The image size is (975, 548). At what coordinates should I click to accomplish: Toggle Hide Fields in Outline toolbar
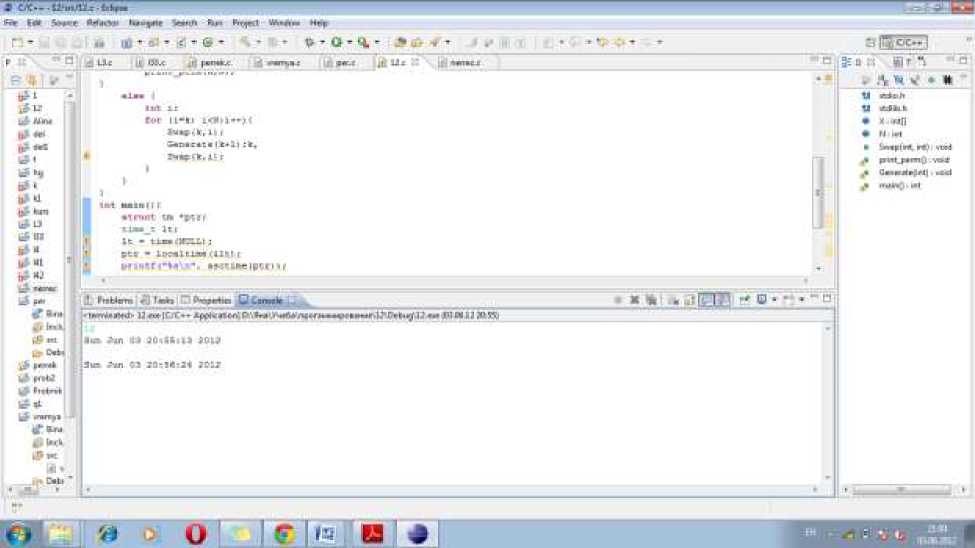pos(899,80)
